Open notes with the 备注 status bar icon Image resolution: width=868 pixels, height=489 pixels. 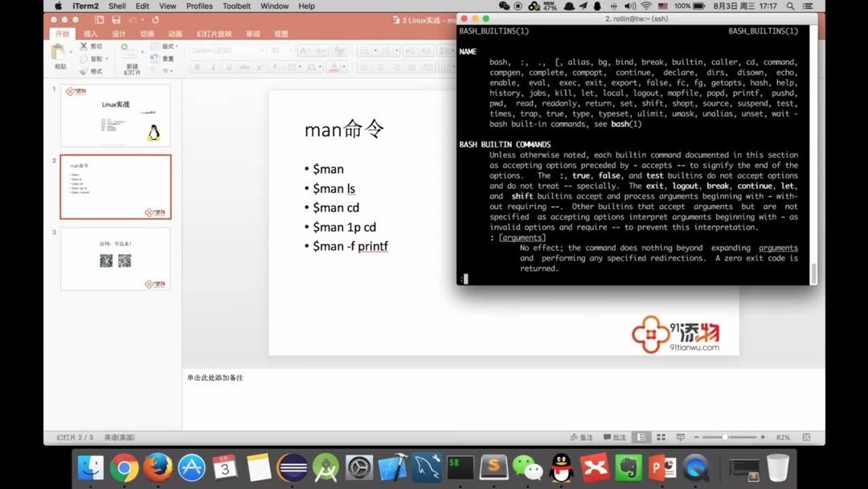point(582,436)
